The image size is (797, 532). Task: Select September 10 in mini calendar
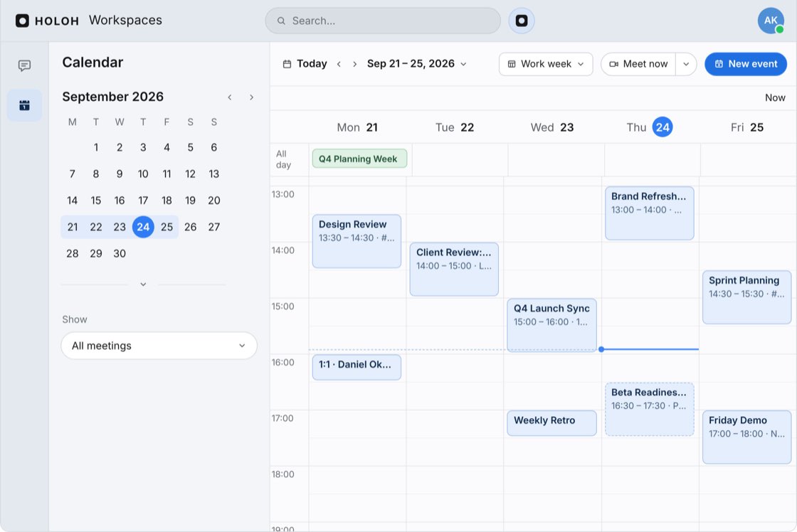(143, 174)
